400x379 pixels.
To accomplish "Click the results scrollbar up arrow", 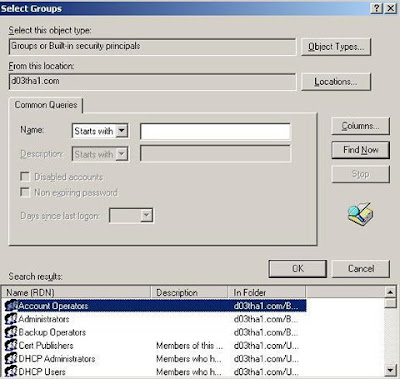I will click(x=390, y=292).
